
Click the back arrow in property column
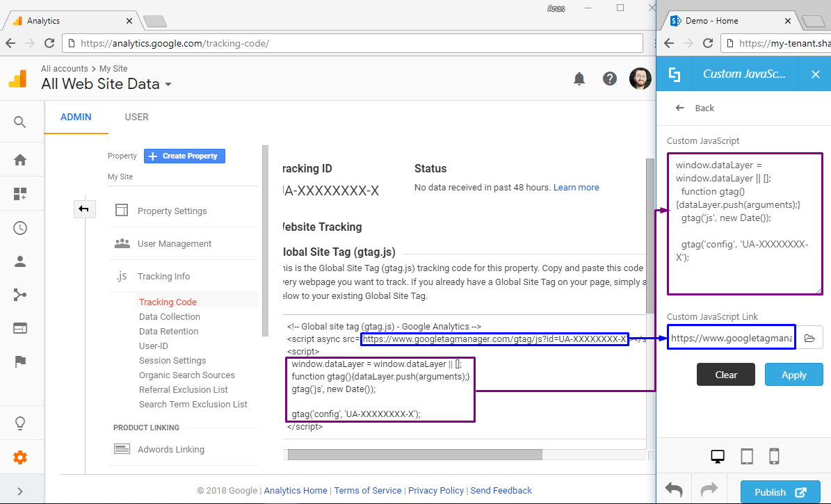point(84,209)
